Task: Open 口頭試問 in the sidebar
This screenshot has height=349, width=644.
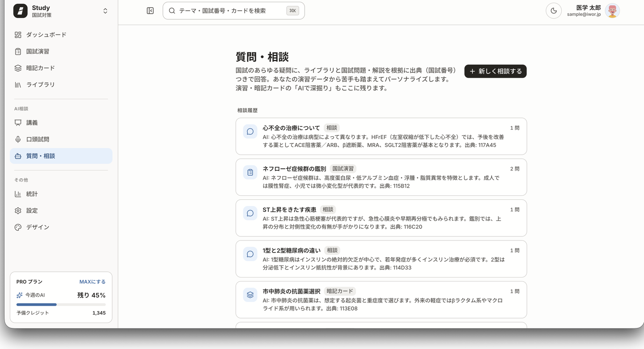Action: click(61, 139)
